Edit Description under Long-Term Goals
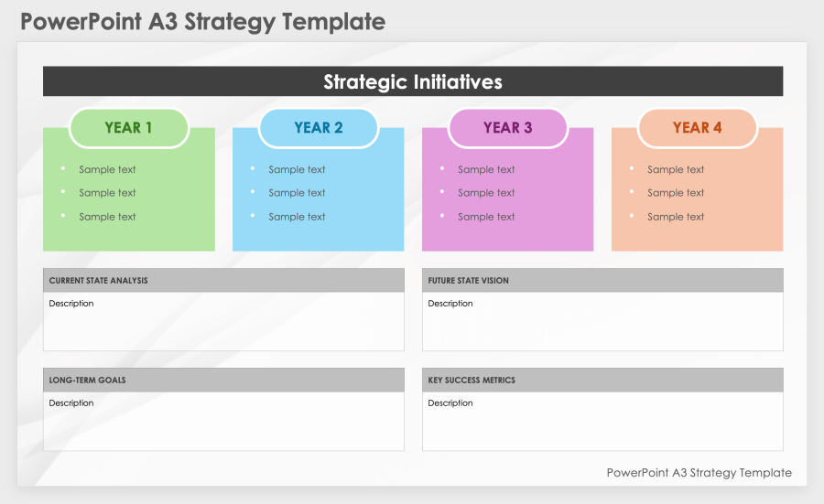This screenshot has height=504, width=824. pos(71,403)
